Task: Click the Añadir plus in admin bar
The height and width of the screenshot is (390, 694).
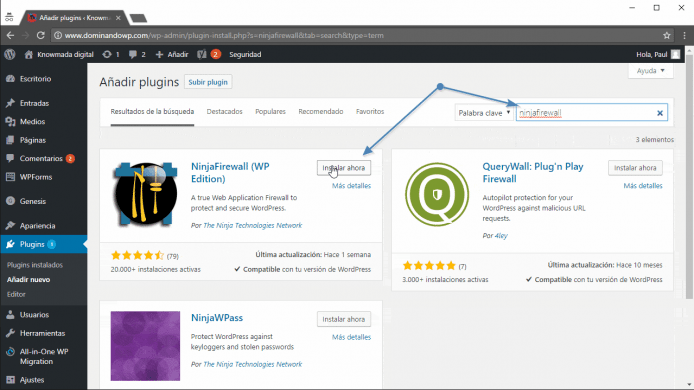Action: tap(172, 54)
